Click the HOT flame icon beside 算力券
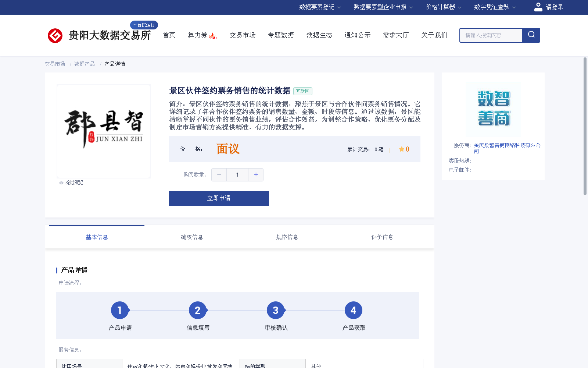Screen dimensions: 588x368 click(x=213, y=36)
